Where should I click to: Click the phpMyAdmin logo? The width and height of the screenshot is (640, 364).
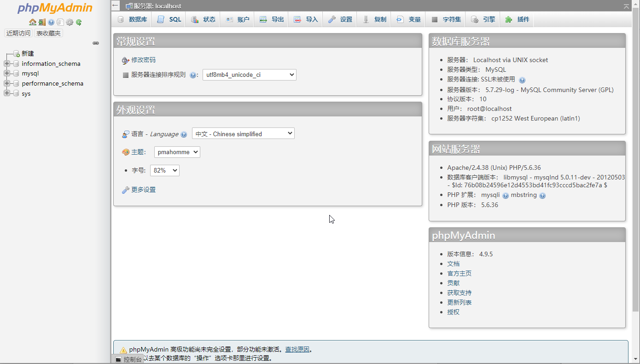55,8
